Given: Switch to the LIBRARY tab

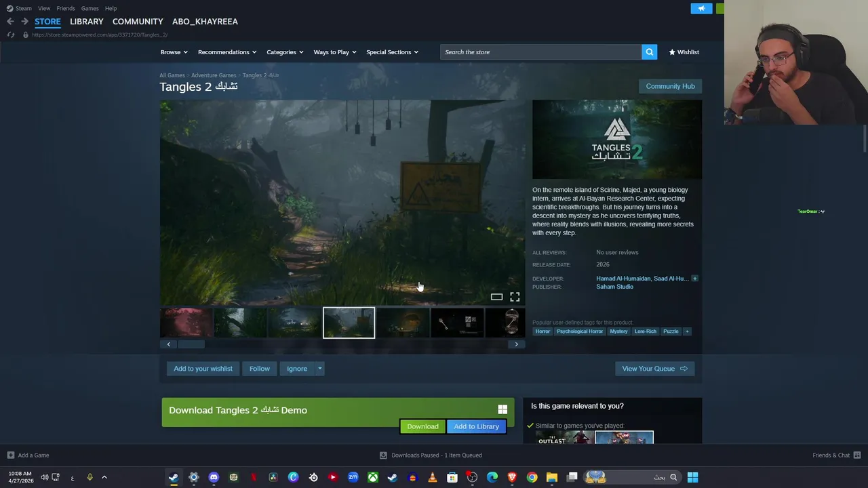Looking at the screenshot, I should tap(87, 22).
